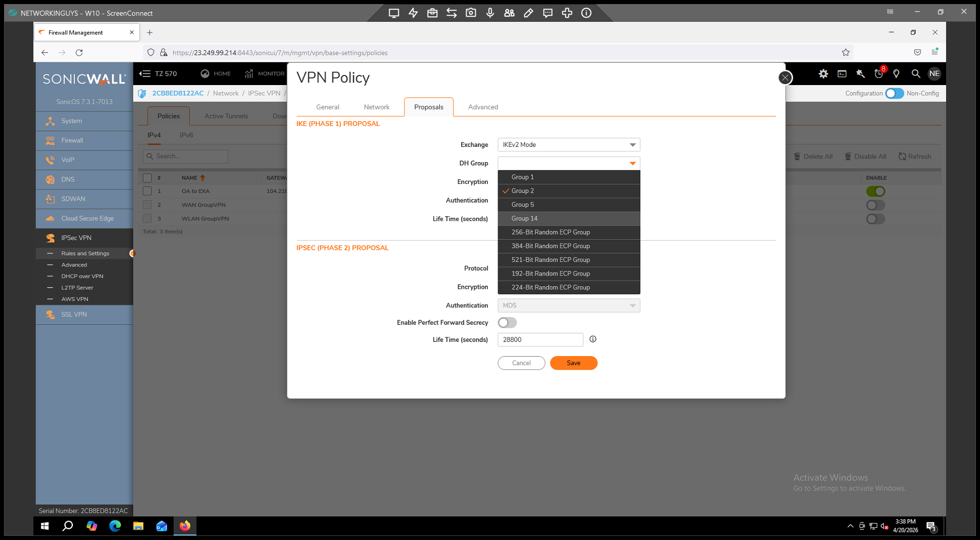This screenshot has height=540, width=980.
Task: Click the settings gear icon in top bar
Action: coord(823,74)
